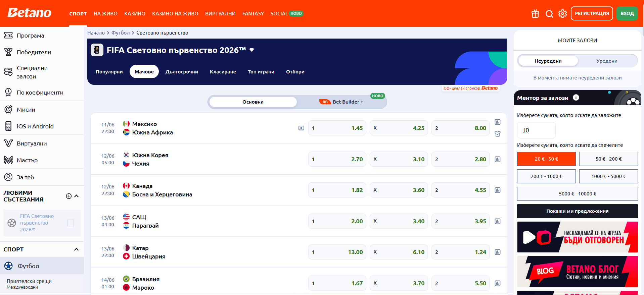The width and height of the screenshot is (644, 295).
Task: Open Betano Блог banner
Action: point(578,272)
